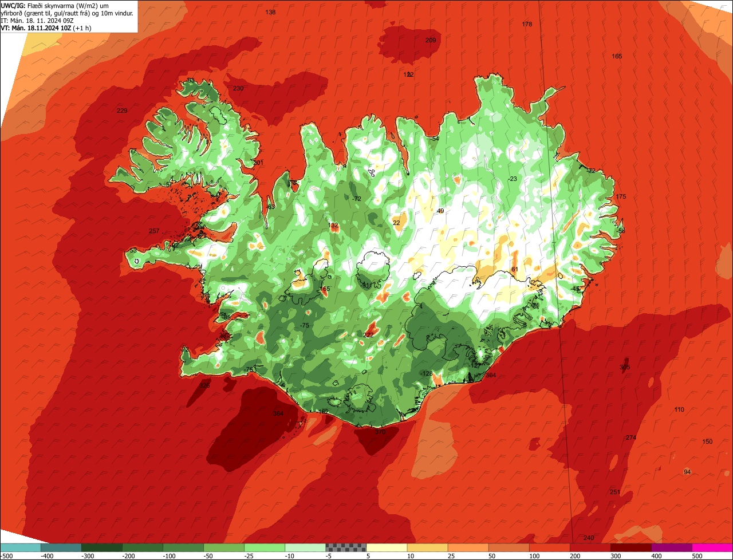The image size is (733, 560).
Task: Click the map value 22
Action: click(x=396, y=223)
